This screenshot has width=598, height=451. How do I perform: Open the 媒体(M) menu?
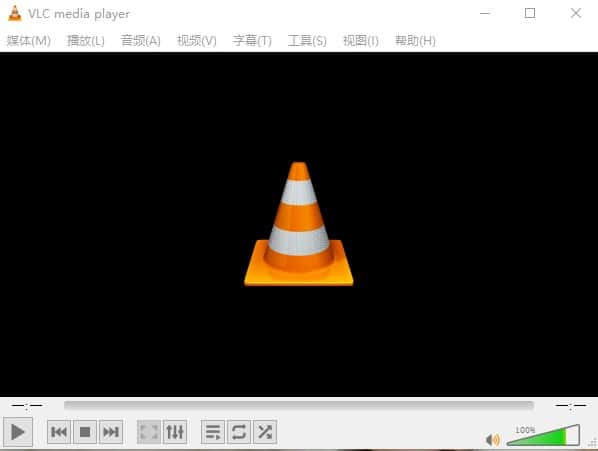point(29,40)
